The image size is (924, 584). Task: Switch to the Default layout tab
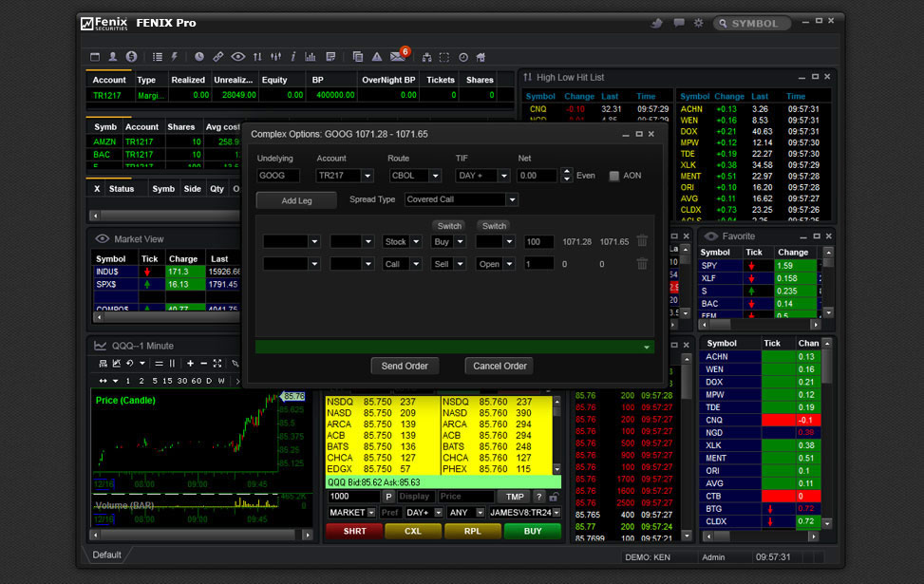tap(106, 556)
